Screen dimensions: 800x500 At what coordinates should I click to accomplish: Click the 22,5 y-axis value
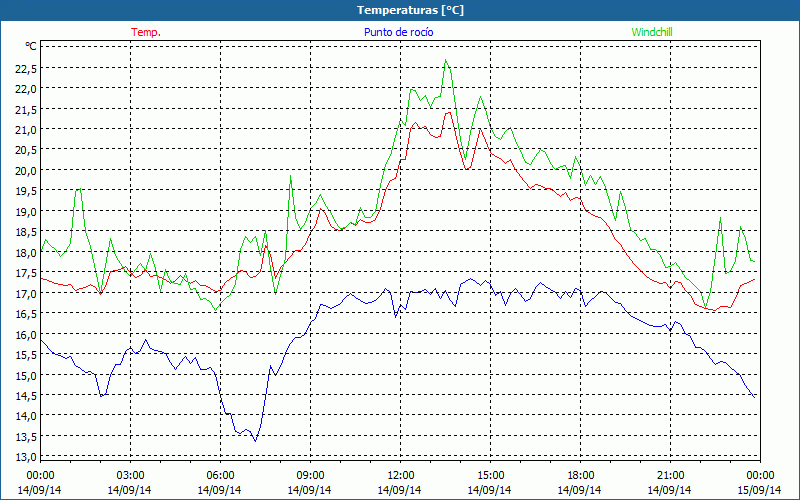click(x=27, y=68)
